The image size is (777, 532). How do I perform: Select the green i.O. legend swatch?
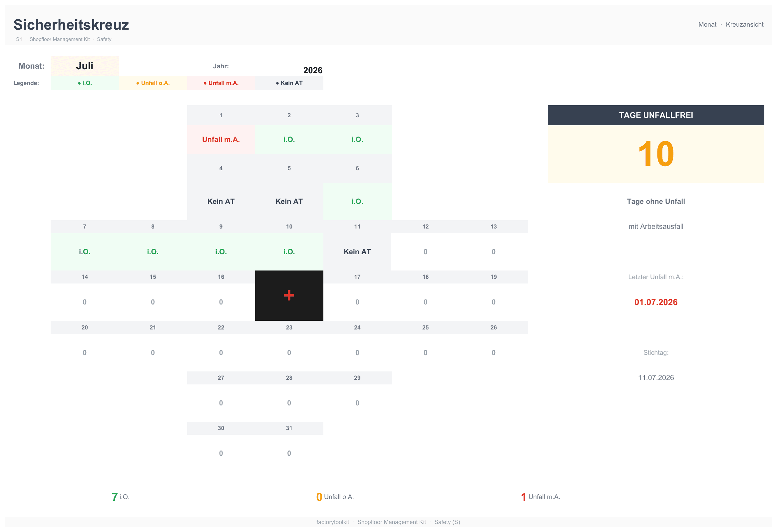(85, 83)
